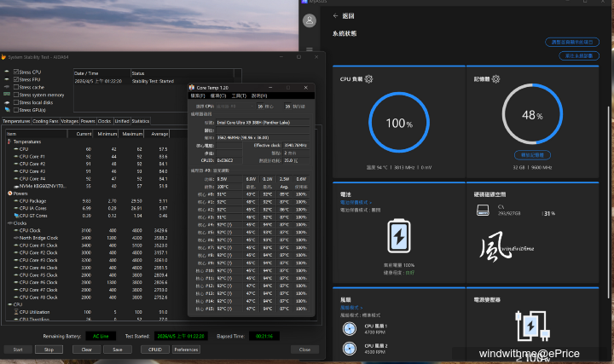Viewport: 614px width, 364px height.
Task: Click Start button in AIDA64
Action: click(x=18, y=350)
